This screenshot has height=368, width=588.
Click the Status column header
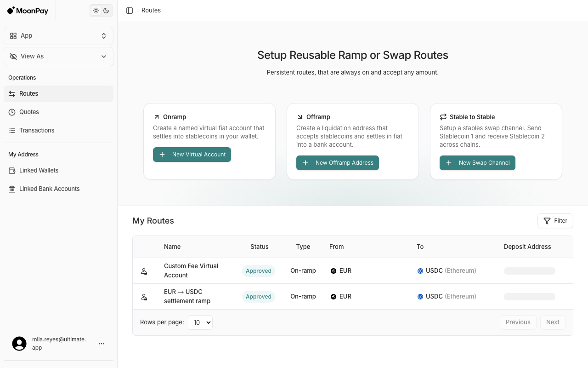coord(260,247)
